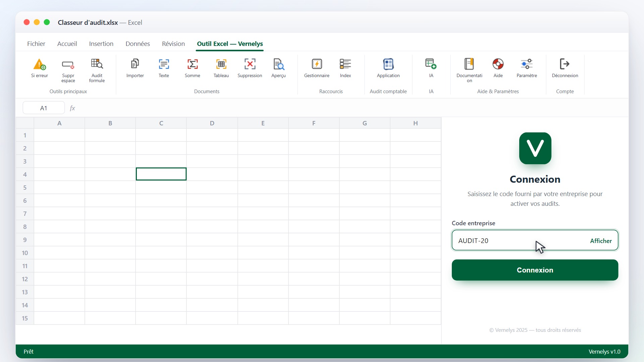Viewport: 644px width, 362px height.
Task: Open the Index shortcut icon
Action: (x=345, y=64)
